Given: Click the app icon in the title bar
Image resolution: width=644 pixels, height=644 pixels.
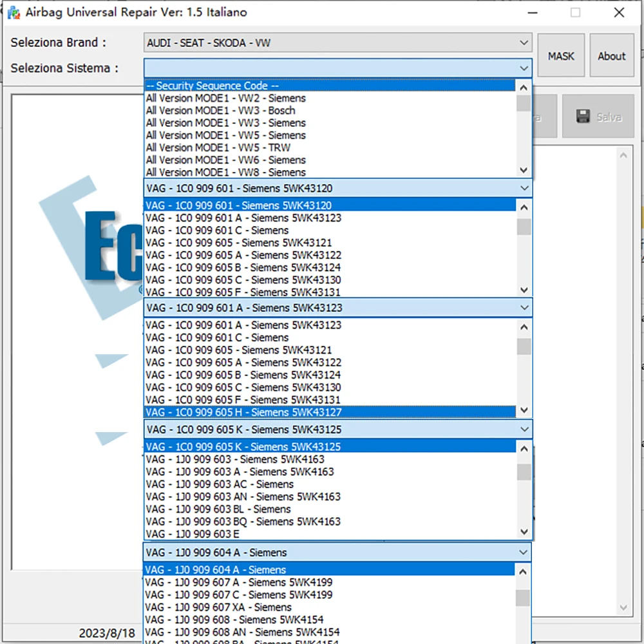Looking at the screenshot, I should point(14,12).
